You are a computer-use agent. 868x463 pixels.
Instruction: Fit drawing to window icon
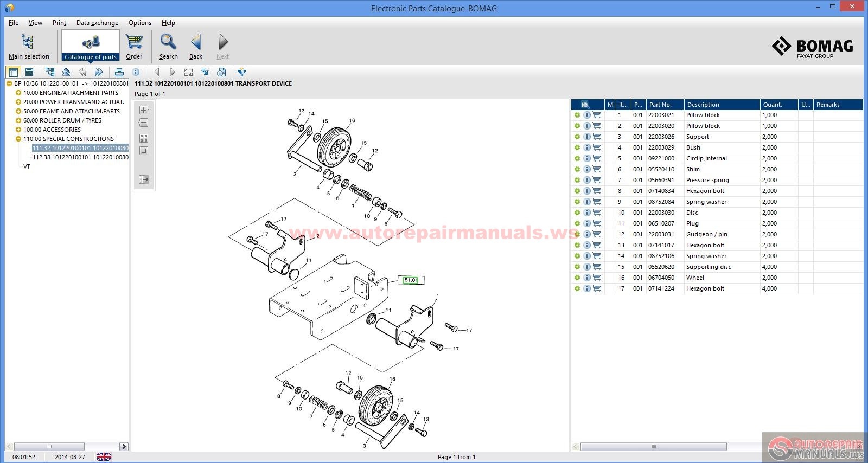144,151
